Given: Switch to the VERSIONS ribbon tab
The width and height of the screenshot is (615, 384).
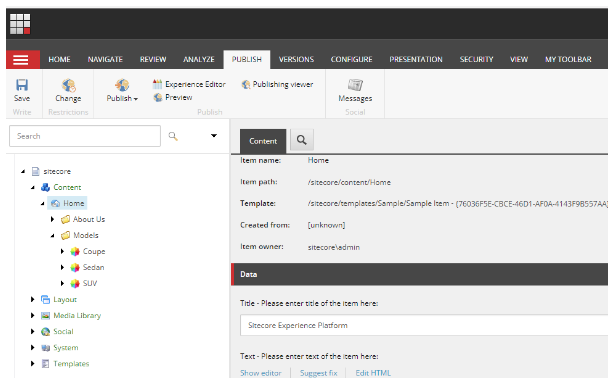Looking at the screenshot, I should point(297,60).
